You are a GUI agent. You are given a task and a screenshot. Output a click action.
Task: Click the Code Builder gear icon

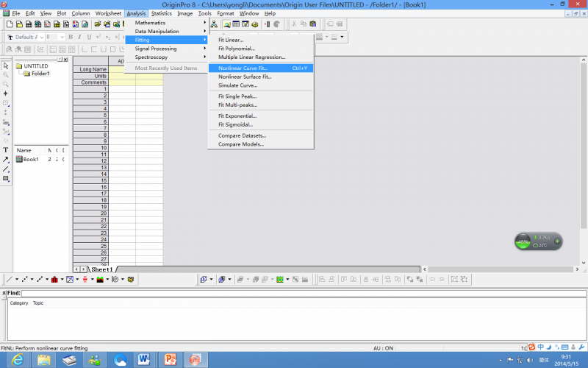[254, 24]
